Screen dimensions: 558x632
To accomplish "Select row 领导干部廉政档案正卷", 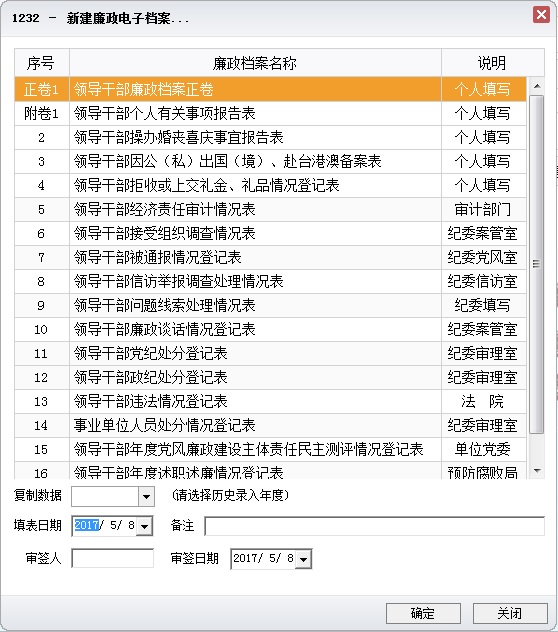I will click(x=270, y=89).
